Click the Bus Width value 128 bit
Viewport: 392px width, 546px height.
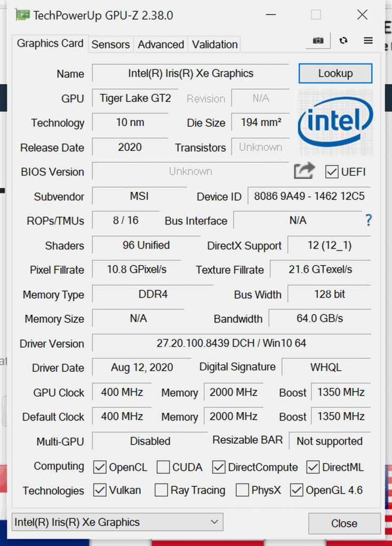coord(329,294)
